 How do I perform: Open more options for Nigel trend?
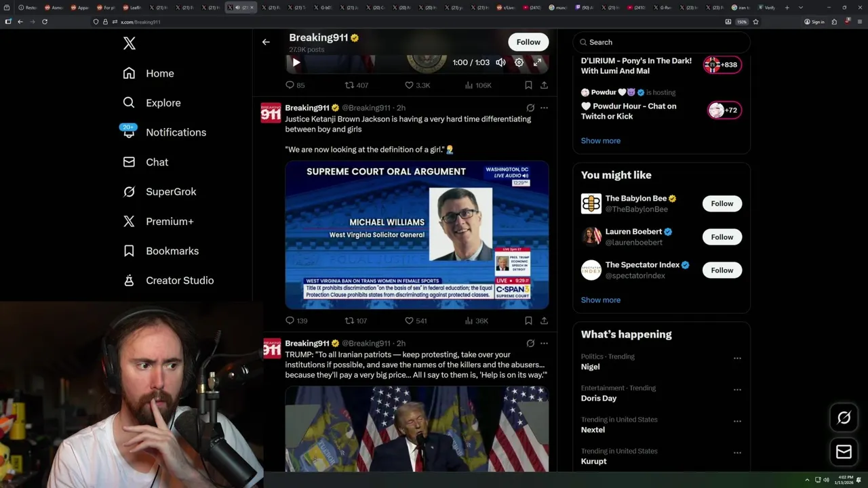(x=737, y=358)
